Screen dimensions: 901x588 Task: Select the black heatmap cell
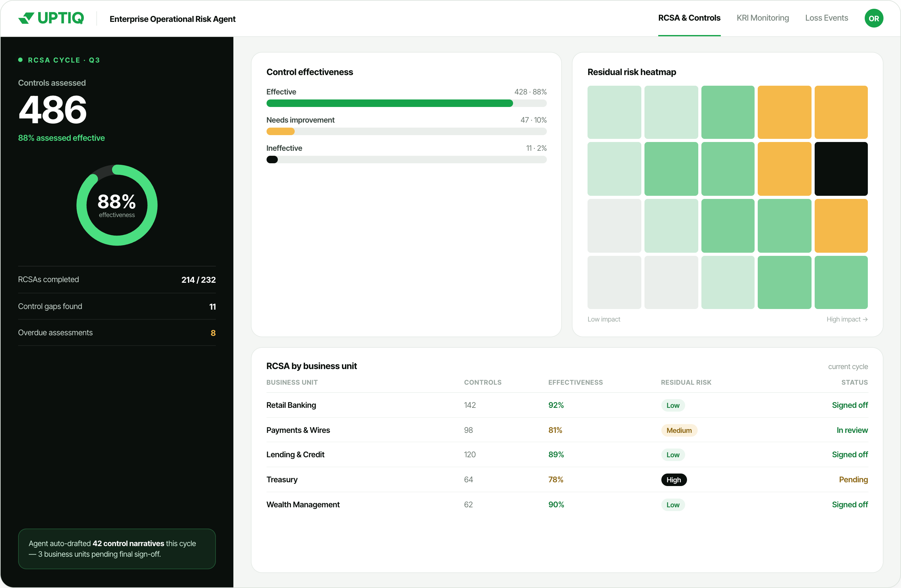[841, 169]
